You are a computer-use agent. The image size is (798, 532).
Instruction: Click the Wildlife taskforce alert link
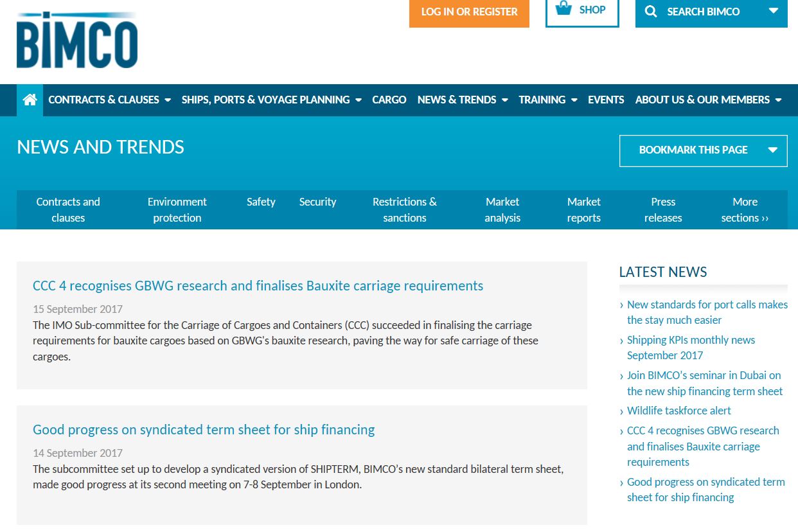(679, 410)
